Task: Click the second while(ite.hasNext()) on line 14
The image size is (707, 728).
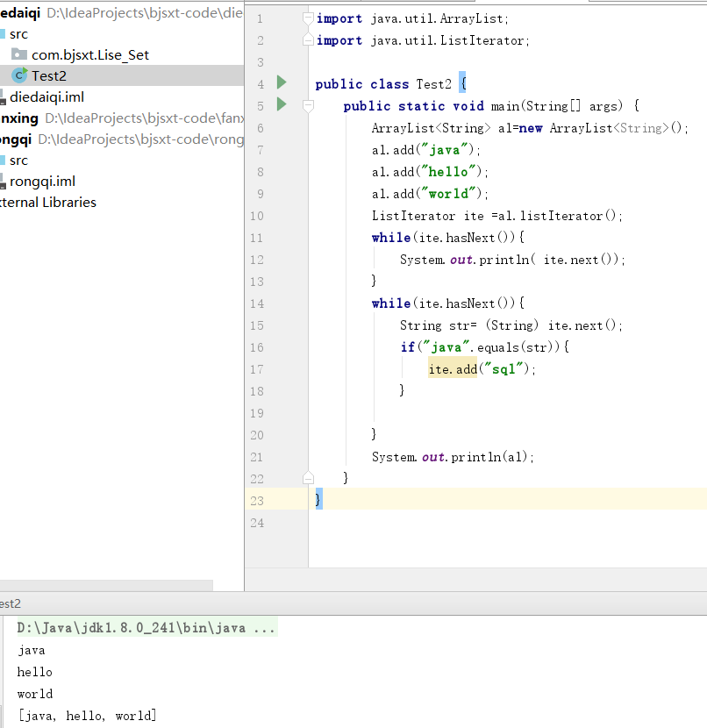Action: [x=448, y=303]
